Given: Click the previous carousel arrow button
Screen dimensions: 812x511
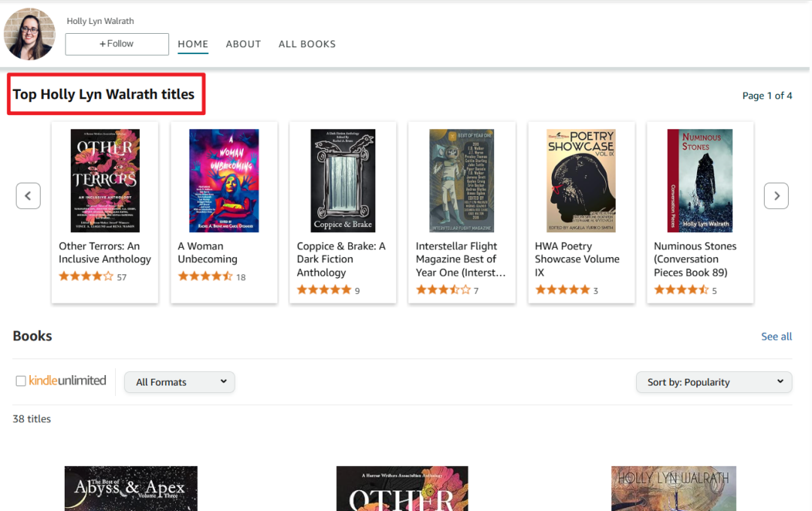Looking at the screenshot, I should (28, 195).
